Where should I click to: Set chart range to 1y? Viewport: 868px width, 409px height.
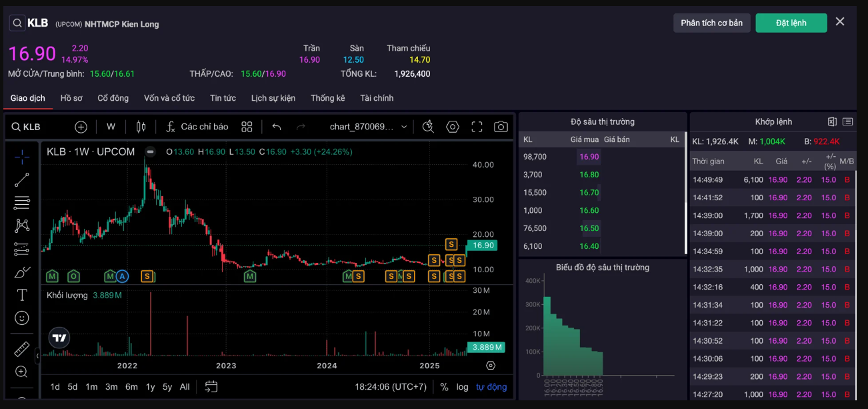point(151,387)
